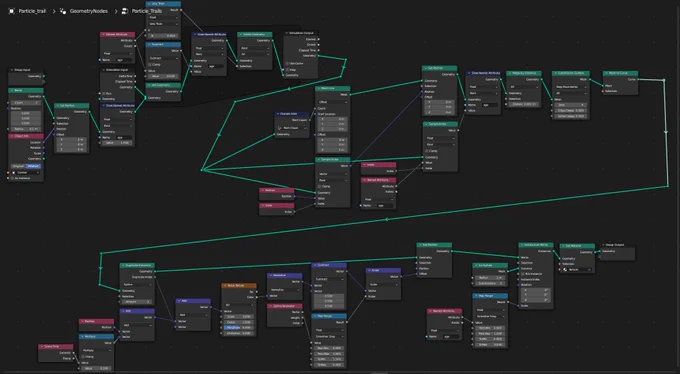
Task: Choose Original transform space in Object Info
Action: point(18,166)
